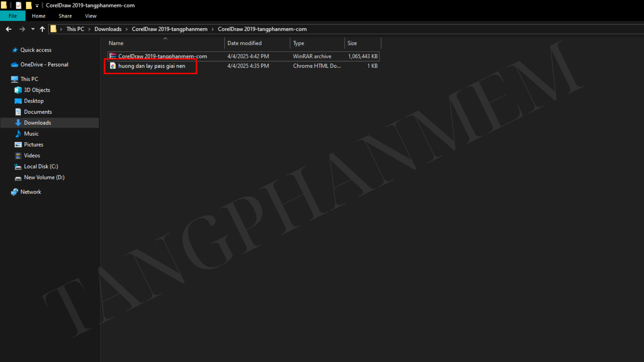Select Quick access star icon

[15, 50]
